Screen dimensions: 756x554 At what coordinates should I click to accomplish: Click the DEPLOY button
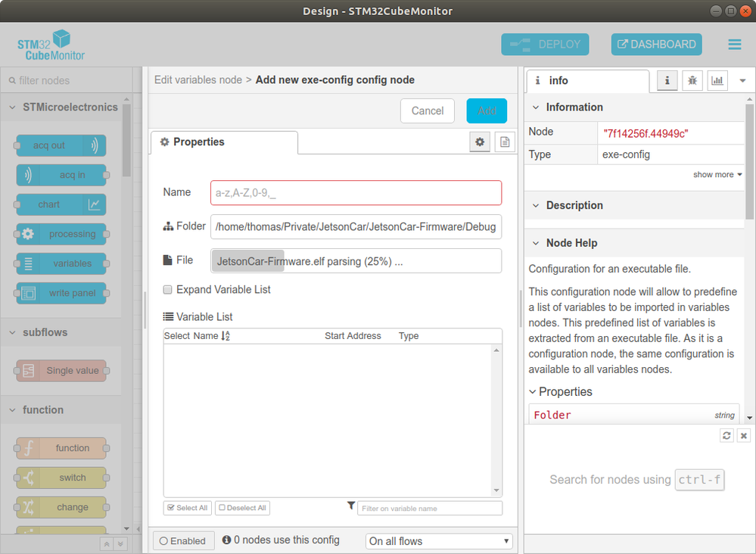coord(545,45)
